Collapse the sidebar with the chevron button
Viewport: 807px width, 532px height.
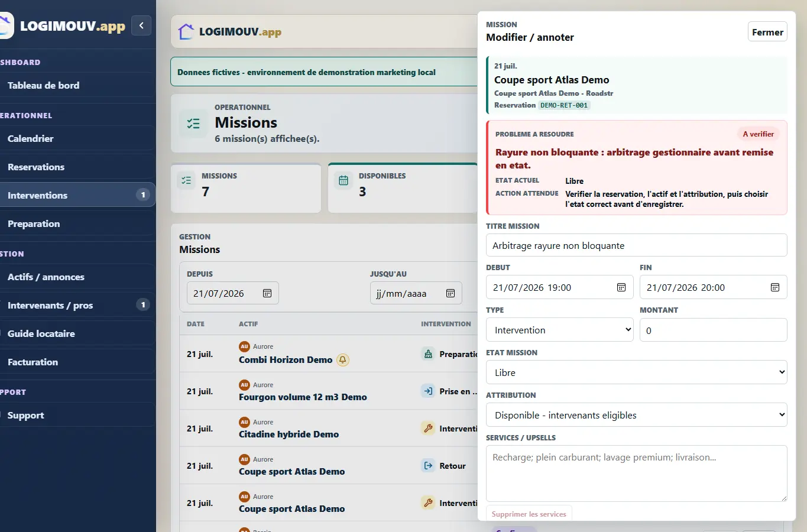[x=141, y=25]
